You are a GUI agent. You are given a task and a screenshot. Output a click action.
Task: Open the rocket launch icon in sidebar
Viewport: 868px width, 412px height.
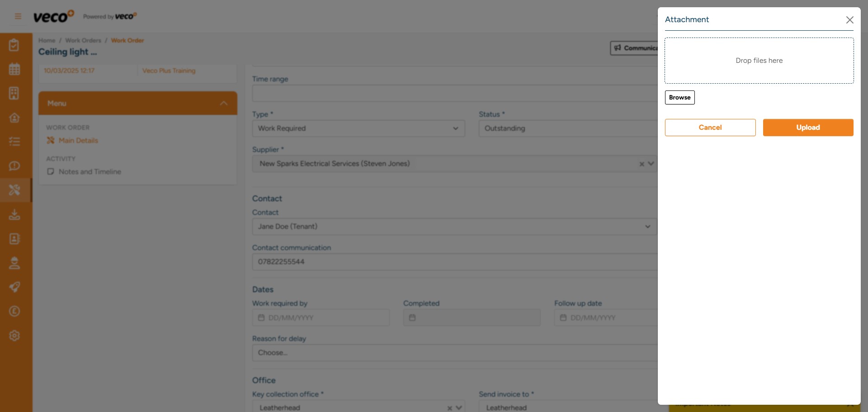coord(15,287)
